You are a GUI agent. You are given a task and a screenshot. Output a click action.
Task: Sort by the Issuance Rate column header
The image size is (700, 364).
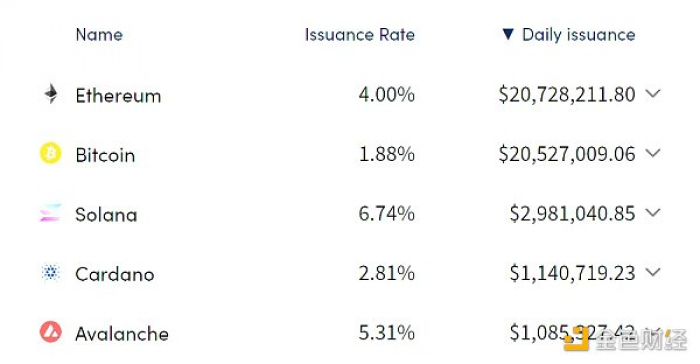pyautogui.click(x=360, y=34)
